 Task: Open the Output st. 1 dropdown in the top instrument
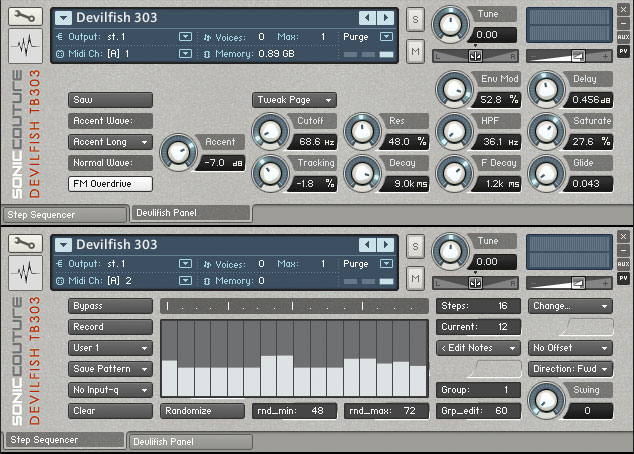tap(185, 37)
